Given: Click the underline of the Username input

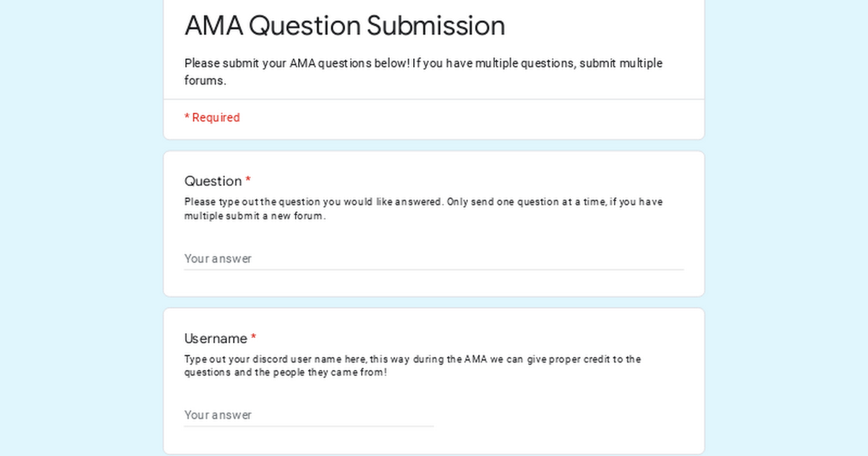Looking at the screenshot, I should click(x=309, y=426).
